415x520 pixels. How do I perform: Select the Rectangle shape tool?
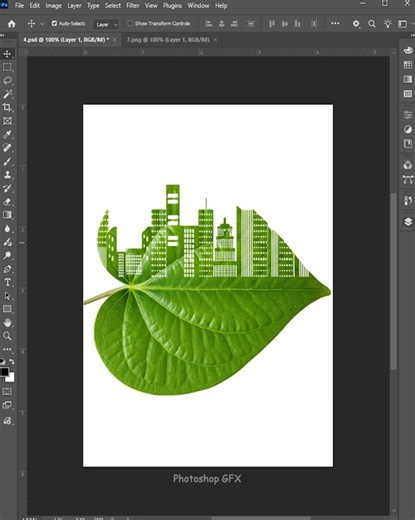coord(7,309)
